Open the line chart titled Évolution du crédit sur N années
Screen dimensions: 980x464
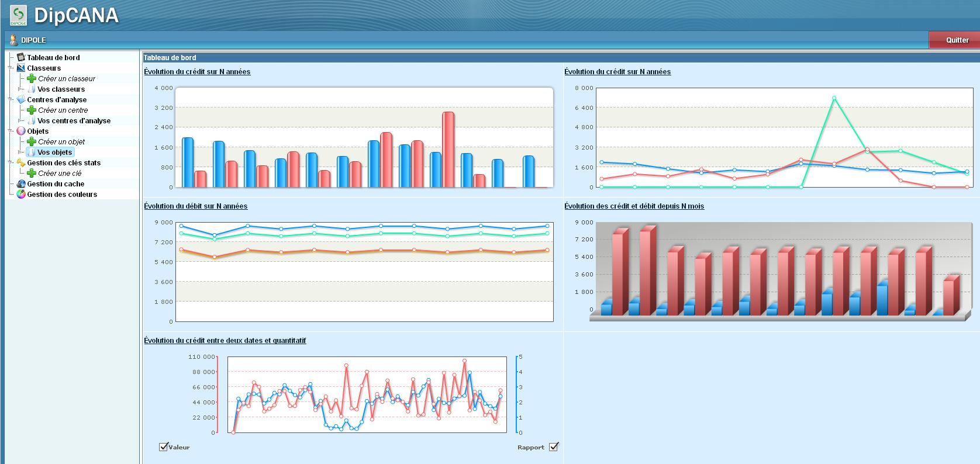617,72
